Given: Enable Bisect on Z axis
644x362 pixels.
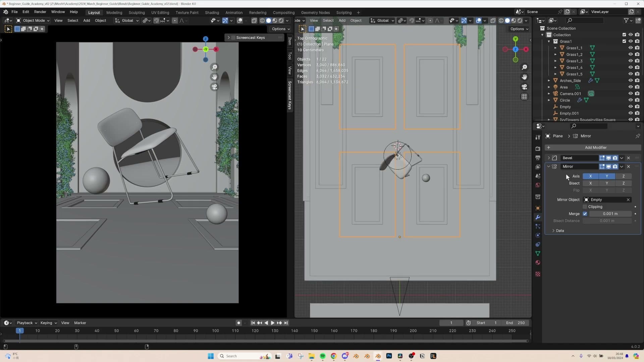Looking at the screenshot, I should (624, 183).
